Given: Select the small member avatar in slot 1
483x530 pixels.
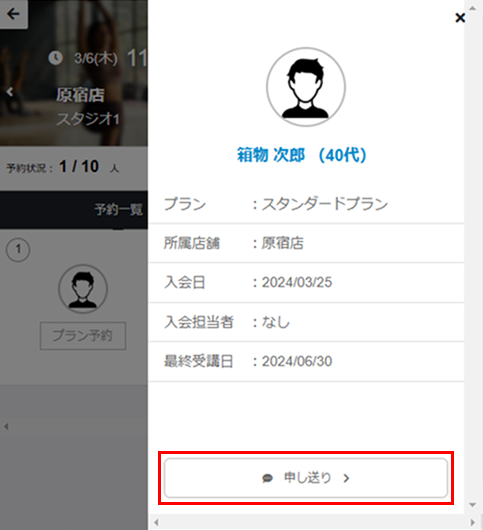Looking at the screenshot, I should pos(83,289).
